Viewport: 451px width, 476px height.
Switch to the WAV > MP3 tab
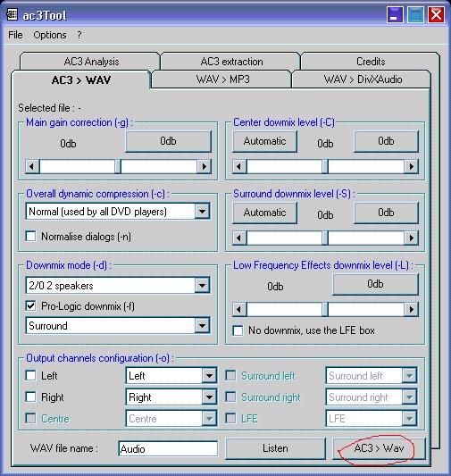222,79
